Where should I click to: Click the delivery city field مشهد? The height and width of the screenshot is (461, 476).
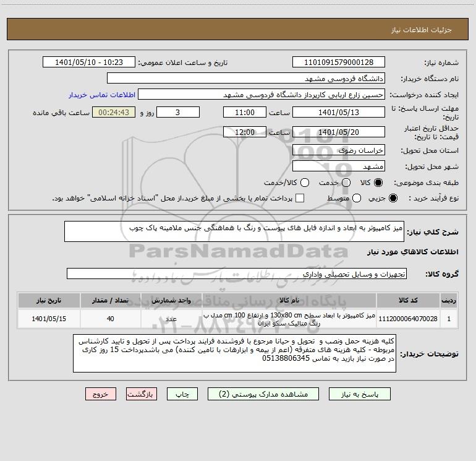click(339, 166)
